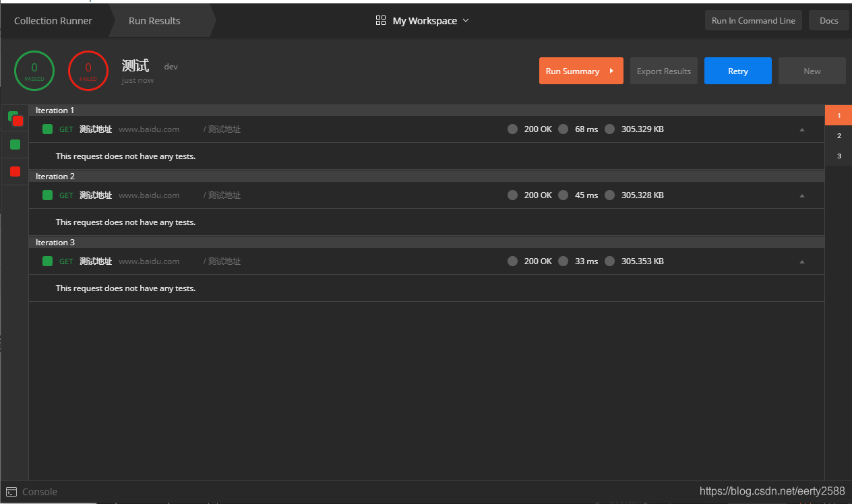Click size circle beside 305.353 KB
The width and height of the screenshot is (852, 504).
pos(610,261)
